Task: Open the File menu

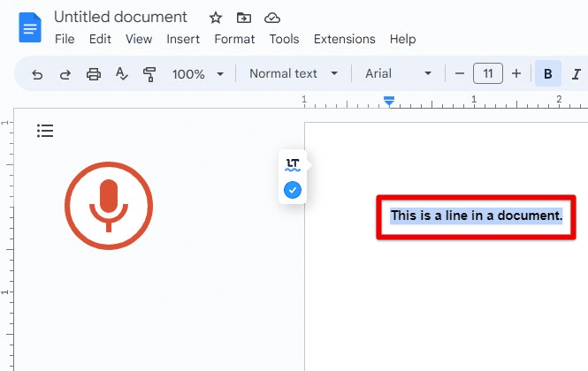Action: point(65,39)
